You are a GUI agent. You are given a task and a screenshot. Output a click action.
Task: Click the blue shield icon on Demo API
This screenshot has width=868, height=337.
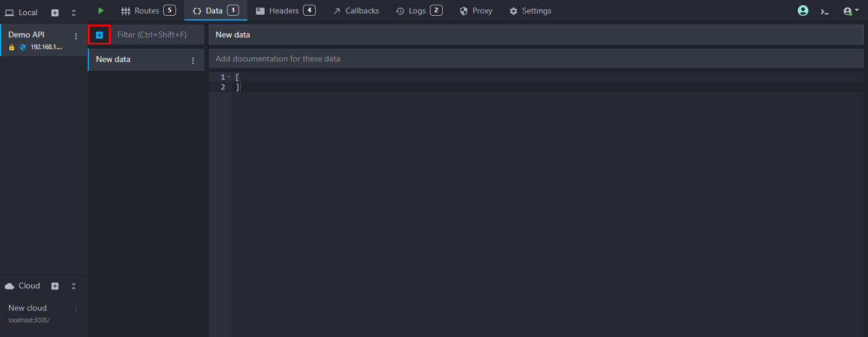click(x=23, y=47)
